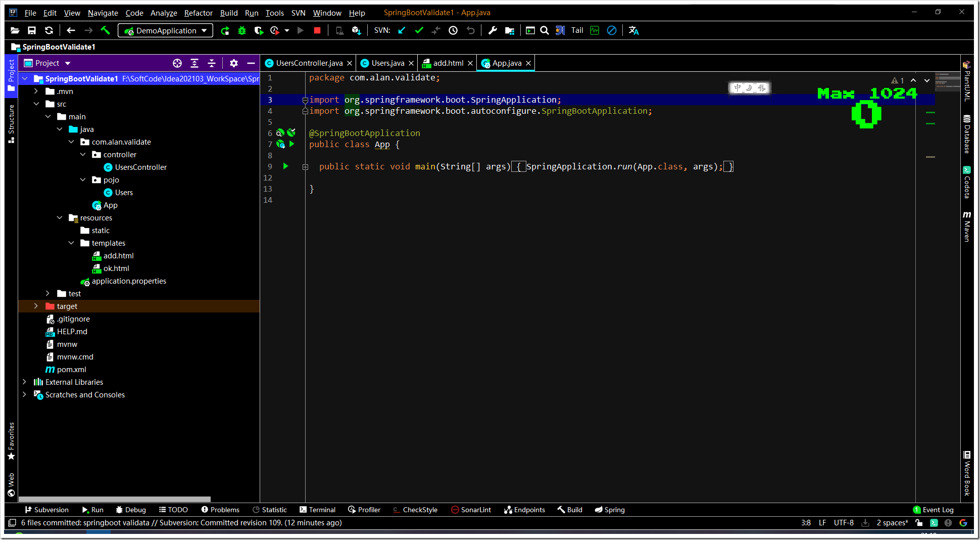Collapse the controller package
980x540 pixels.
83,155
